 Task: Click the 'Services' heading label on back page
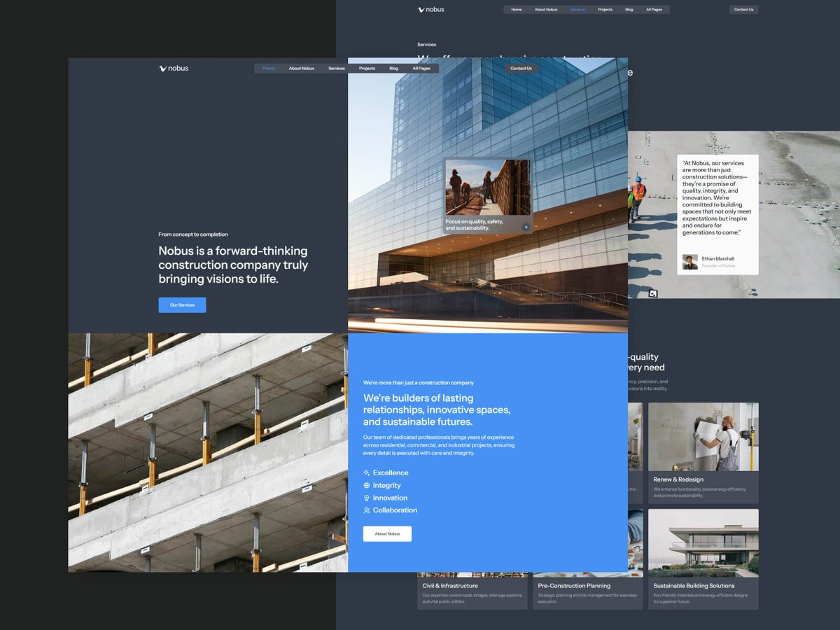pyautogui.click(x=426, y=45)
